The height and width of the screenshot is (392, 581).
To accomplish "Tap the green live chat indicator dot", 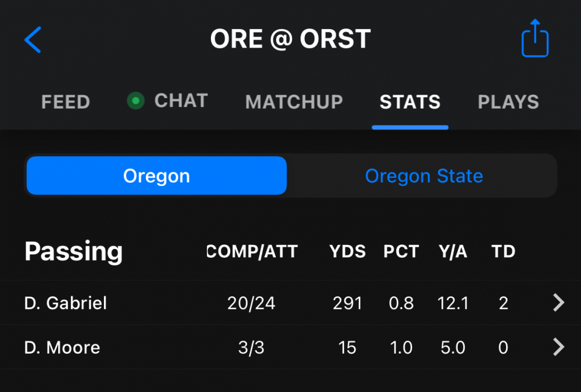I will (x=135, y=101).
